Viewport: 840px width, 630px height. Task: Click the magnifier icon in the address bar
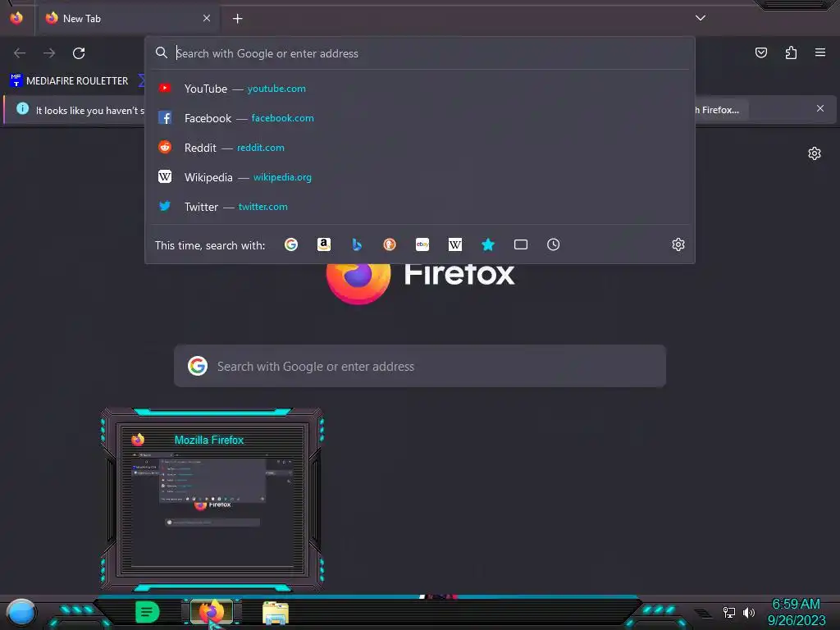point(162,52)
